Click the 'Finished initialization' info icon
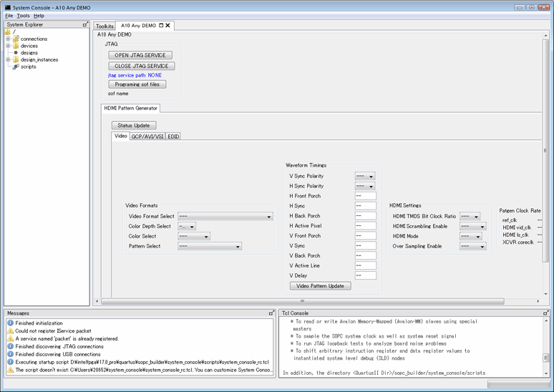 pyautogui.click(x=10, y=323)
